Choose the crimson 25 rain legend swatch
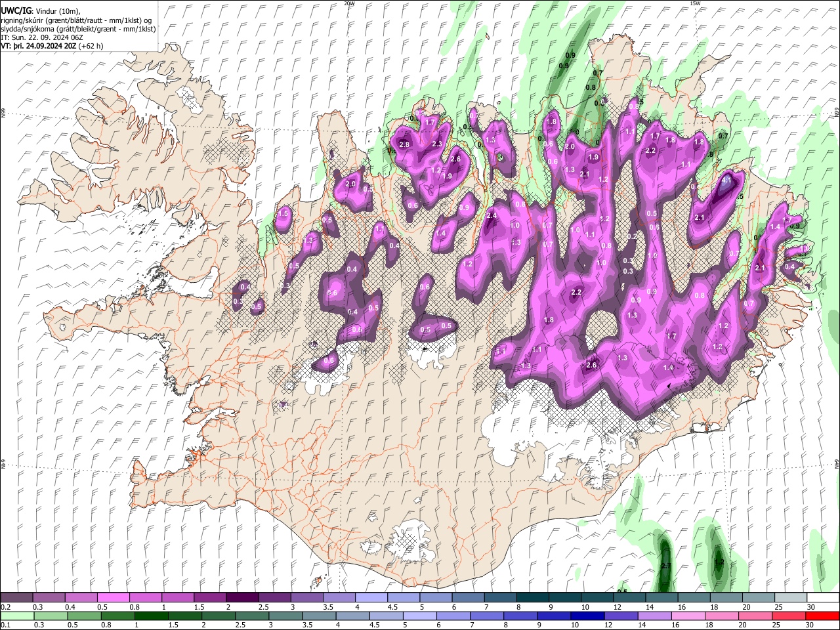The image size is (840, 630). point(788,616)
